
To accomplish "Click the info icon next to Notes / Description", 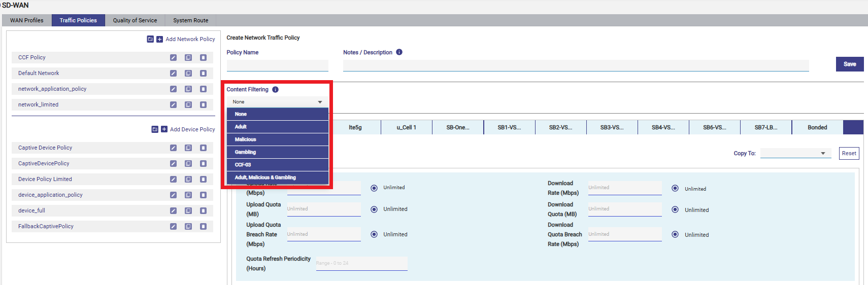I will pyautogui.click(x=399, y=52).
